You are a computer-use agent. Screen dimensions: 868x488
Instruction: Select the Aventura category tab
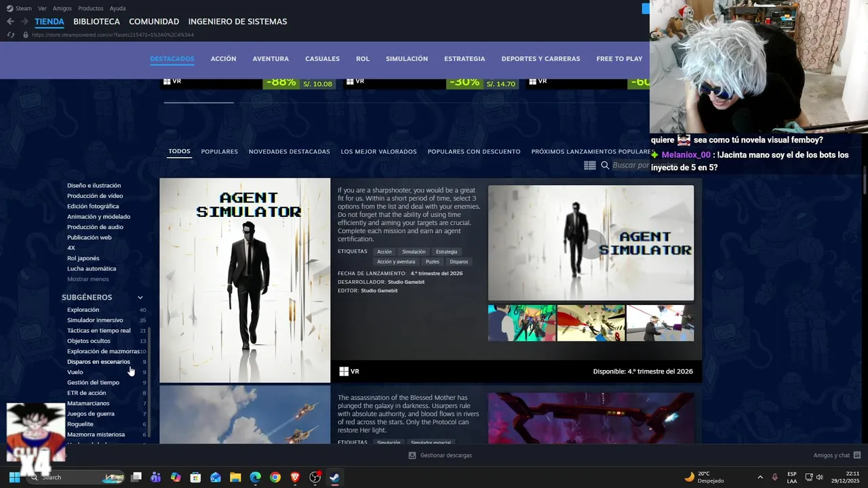(x=271, y=59)
